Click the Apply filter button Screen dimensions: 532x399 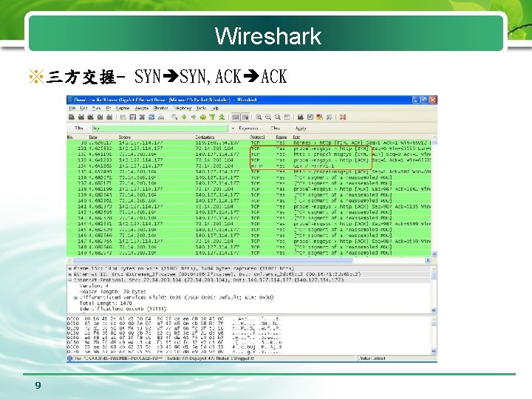pos(301,129)
